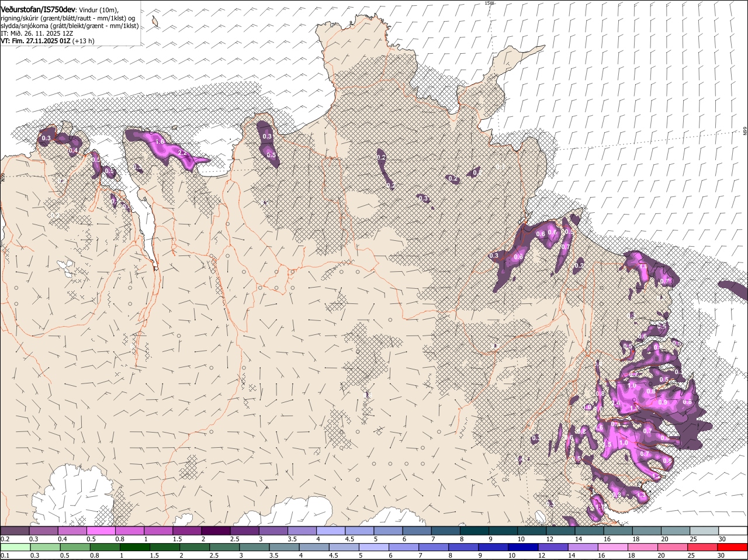Select the "0.4" precipitation value on the map
Screen dimensions: 748x560
click(73, 150)
